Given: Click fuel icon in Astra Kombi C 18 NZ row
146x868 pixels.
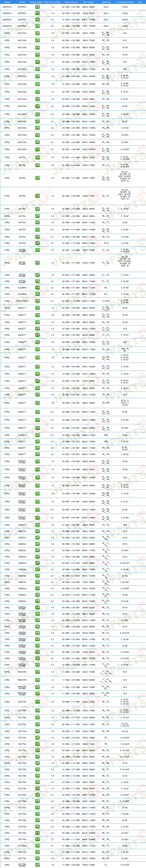Looking at the screenshot, I should (37, 275).
